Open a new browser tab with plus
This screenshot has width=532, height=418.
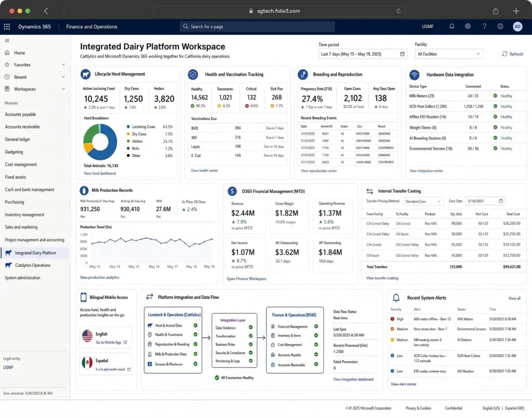pos(516,11)
